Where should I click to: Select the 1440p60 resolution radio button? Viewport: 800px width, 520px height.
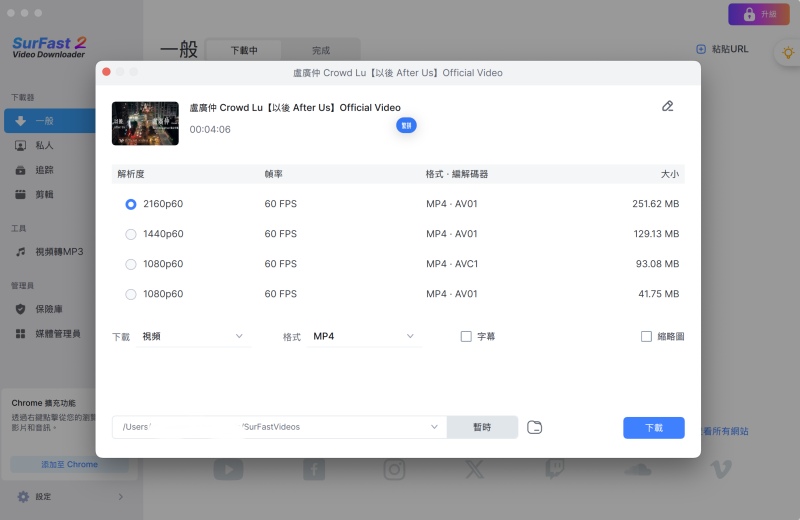(x=131, y=234)
